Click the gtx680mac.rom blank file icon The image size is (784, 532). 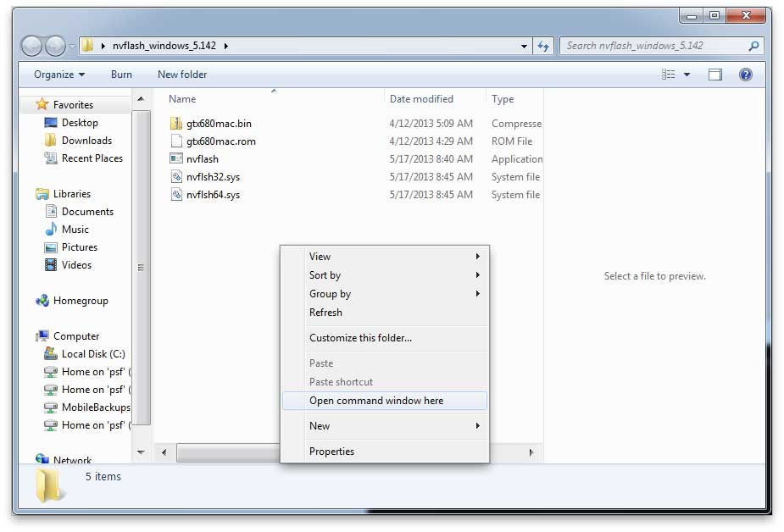point(176,141)
